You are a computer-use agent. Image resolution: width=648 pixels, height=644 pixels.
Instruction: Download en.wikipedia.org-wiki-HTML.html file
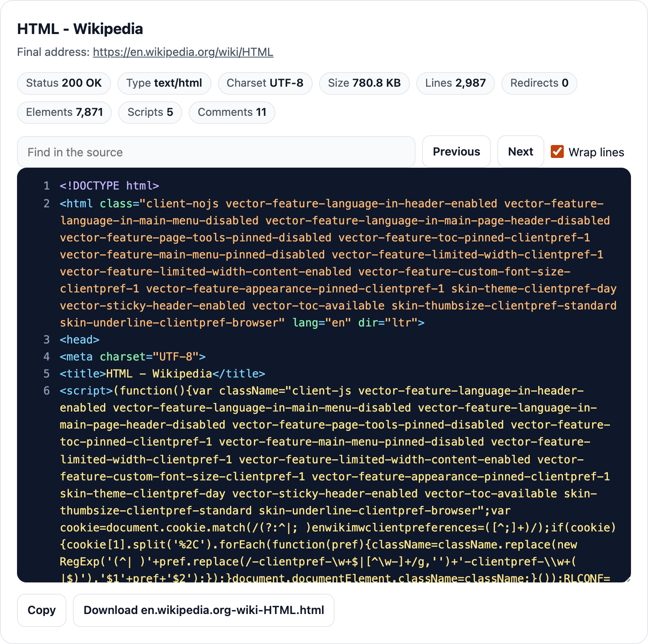click(204, 610)
